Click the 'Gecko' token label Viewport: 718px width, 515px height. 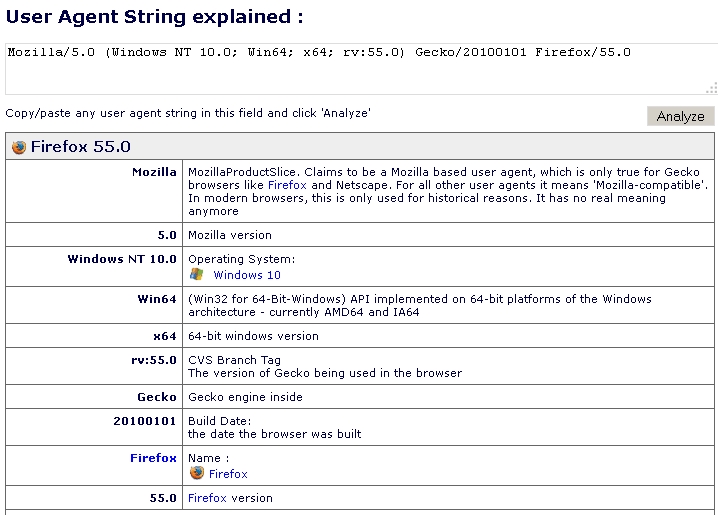click(x=157, y=397)
